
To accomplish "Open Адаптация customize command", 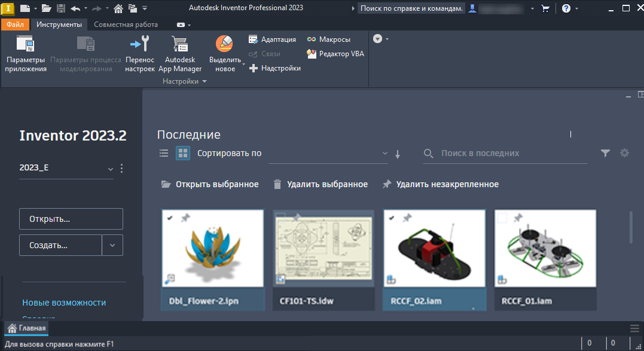I will (x=272, y=39).
